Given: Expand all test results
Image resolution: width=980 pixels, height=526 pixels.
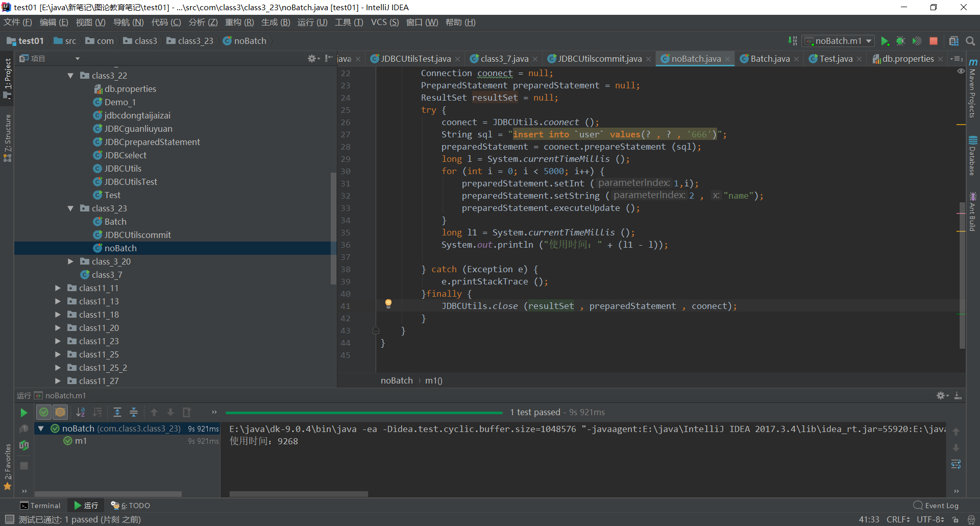Looking at the screenshot, I should (117, 412).
